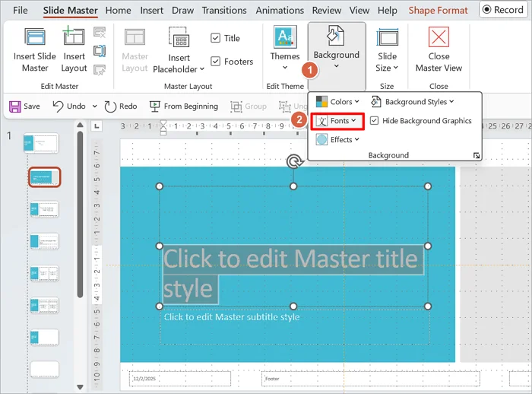Image resolution: width=532 pixels, height=394 pixels.
Task: Click the Preserve master icon
Action: [x=100, y=70]
